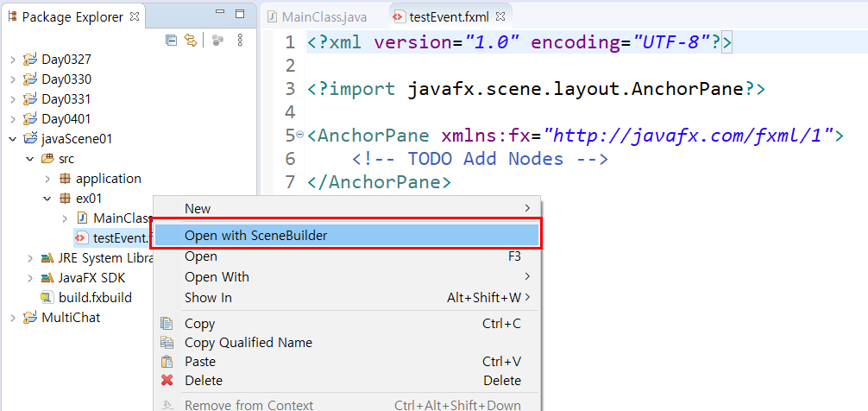
Task: Expand JRE System Library node
Action: point(30,258)
